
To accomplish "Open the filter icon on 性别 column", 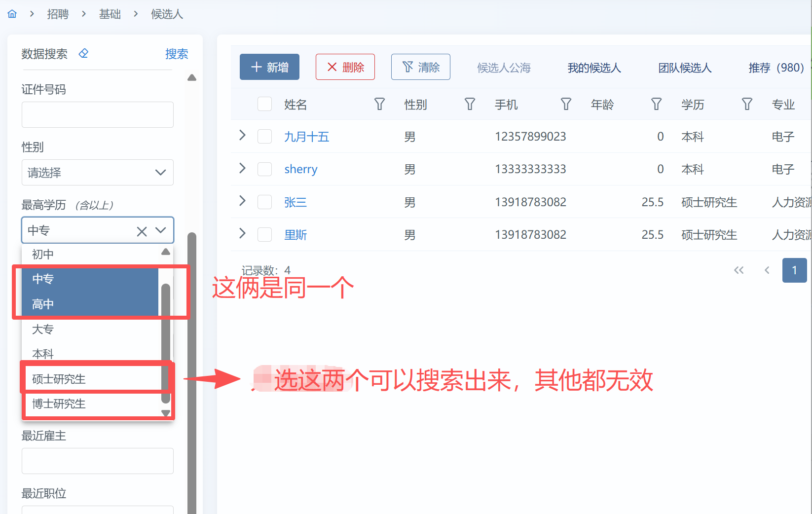I will point(470,104).
